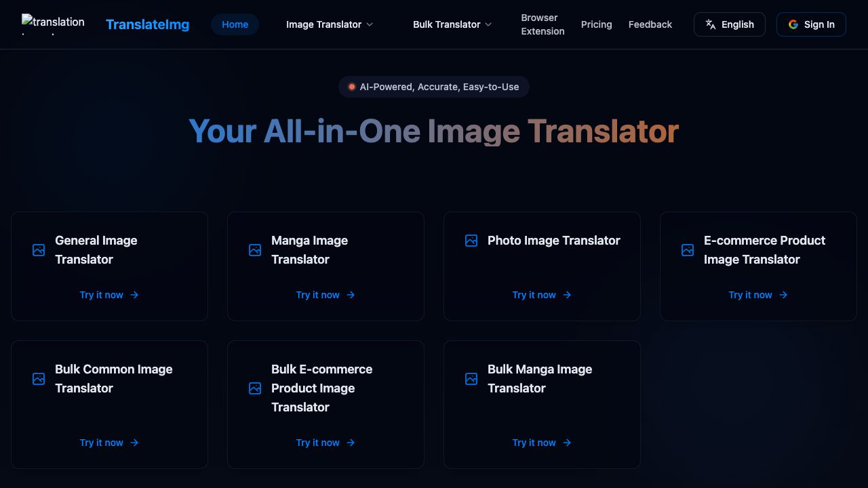The height and width of the screenshot is (488, 868).
Task: Click the Bulk E-commerce Product Image Translator icon
Action: [255, 388]
